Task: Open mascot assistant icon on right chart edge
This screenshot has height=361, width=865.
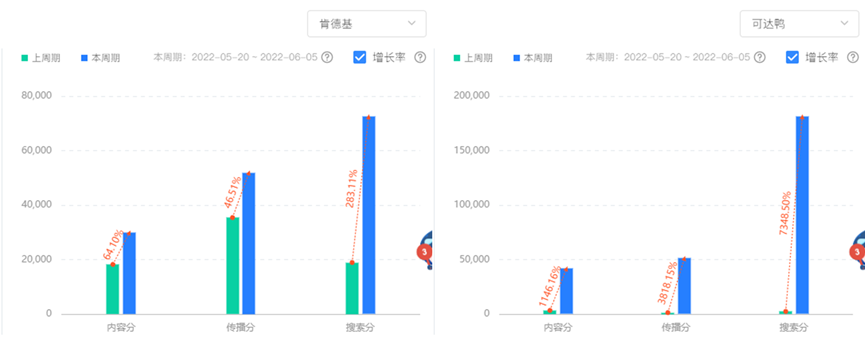Action: pos(859,249)
